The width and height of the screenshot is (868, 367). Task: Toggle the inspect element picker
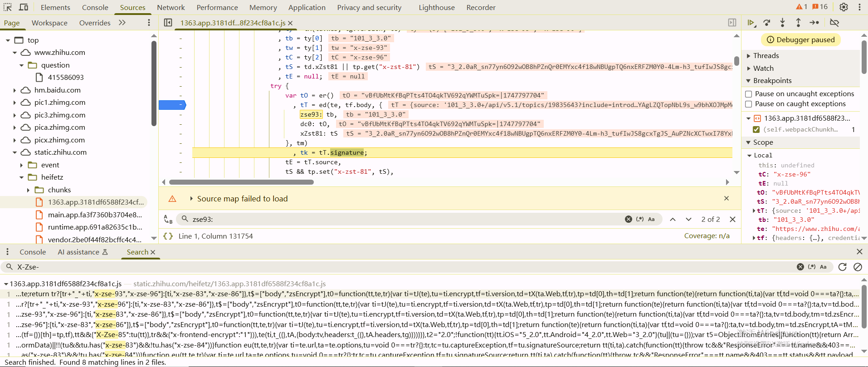coord(8,7)
